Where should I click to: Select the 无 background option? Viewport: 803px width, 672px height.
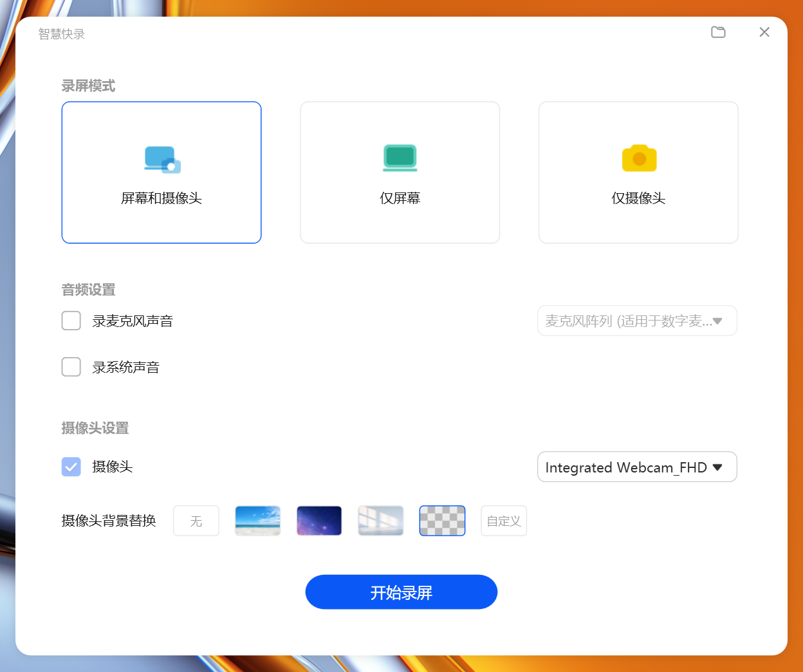(x=196, y=521)
